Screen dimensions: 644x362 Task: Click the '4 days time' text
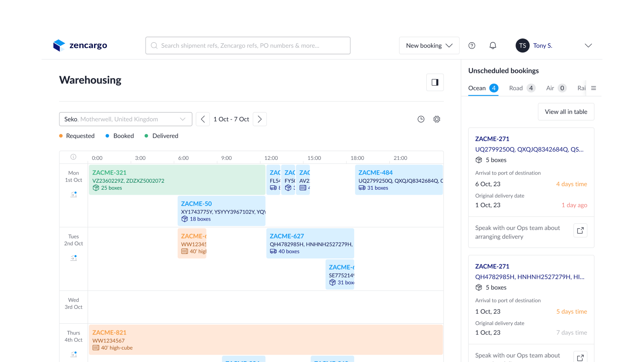click(572, 184)
